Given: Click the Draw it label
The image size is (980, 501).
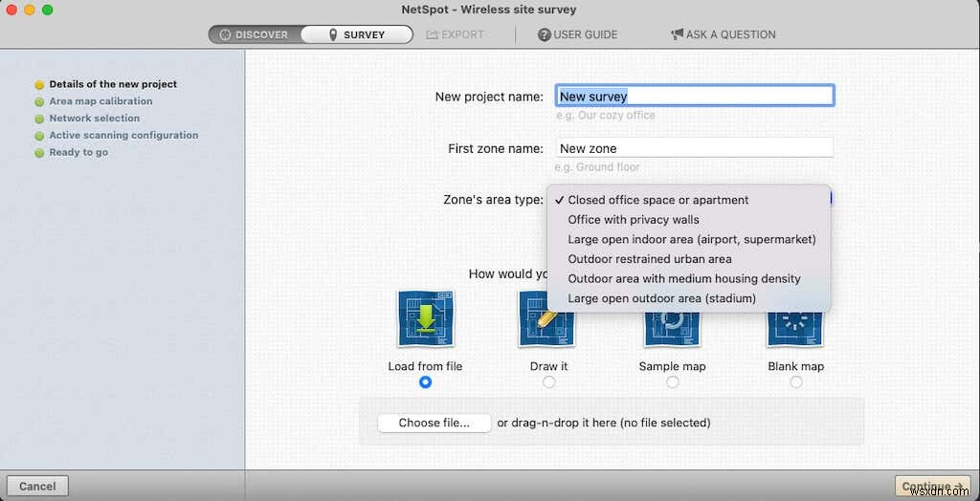Looking at the screenshot, I should point(548,366).
